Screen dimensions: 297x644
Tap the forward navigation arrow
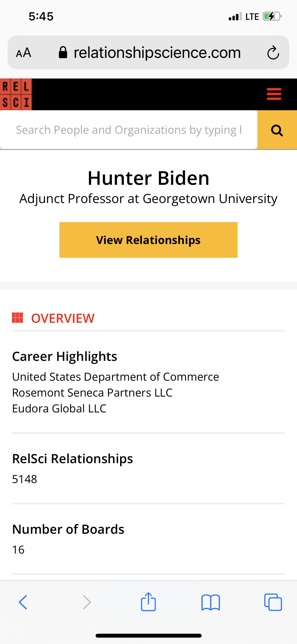(87, 602)
